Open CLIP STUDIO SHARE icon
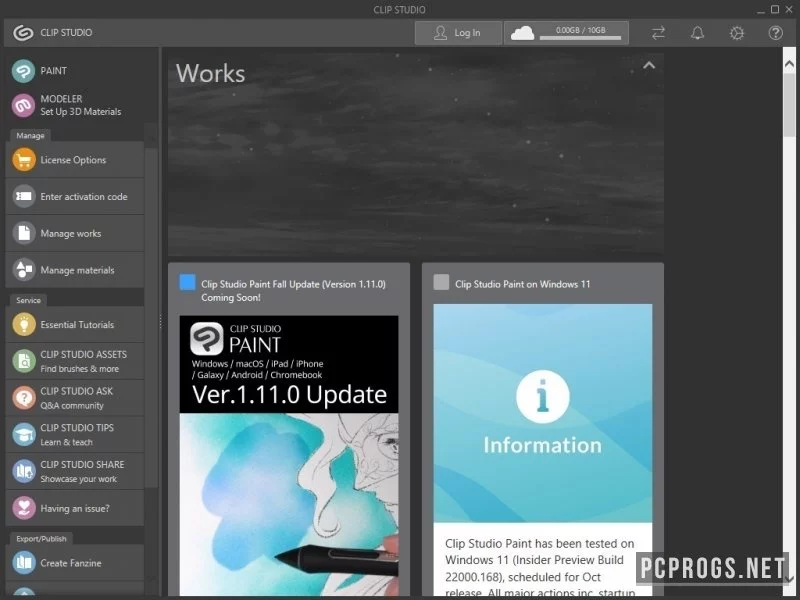 click(x=23, y=471)
